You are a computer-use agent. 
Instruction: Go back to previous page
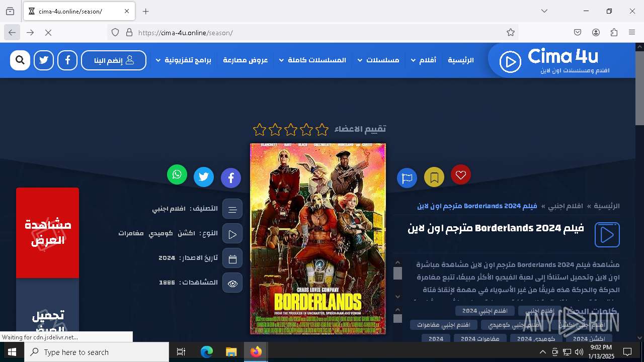click(x=12, y=33)
